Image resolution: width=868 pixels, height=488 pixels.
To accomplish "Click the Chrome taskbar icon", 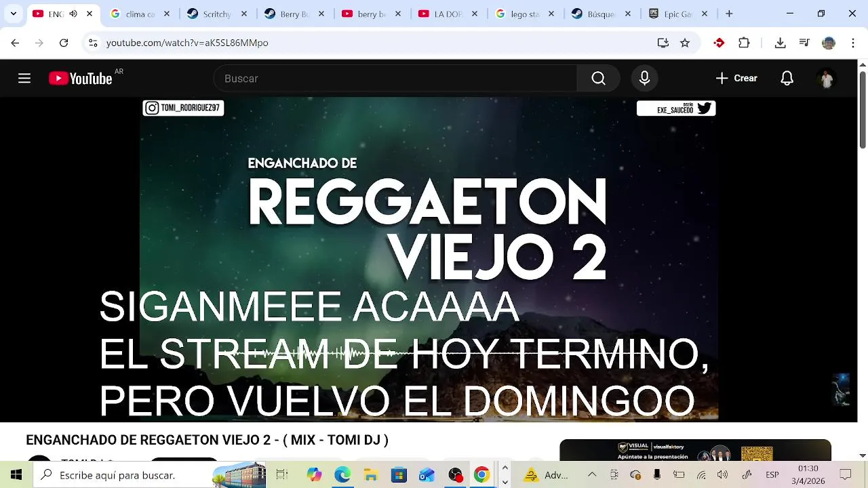I will (481, 475).
